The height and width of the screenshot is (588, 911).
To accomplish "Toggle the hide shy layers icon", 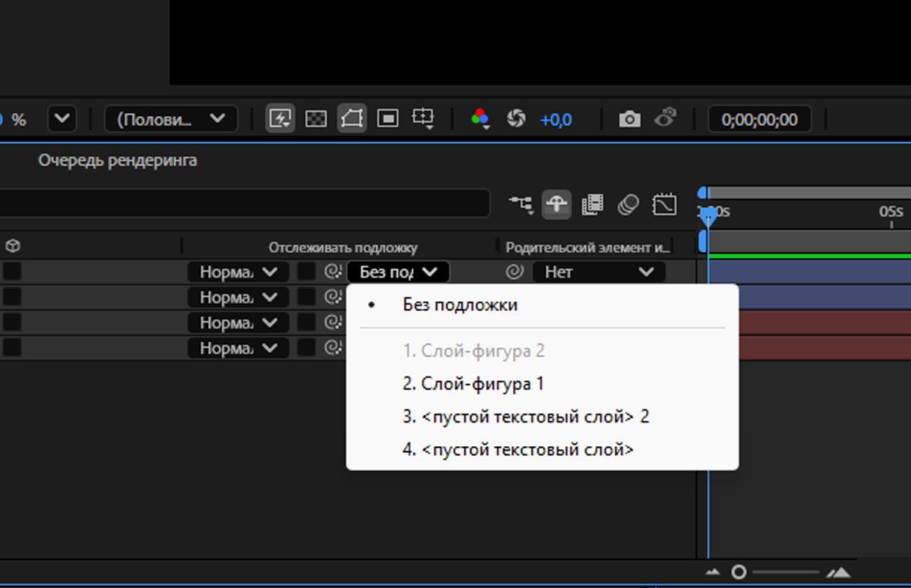I will click(x=556, y=204).
